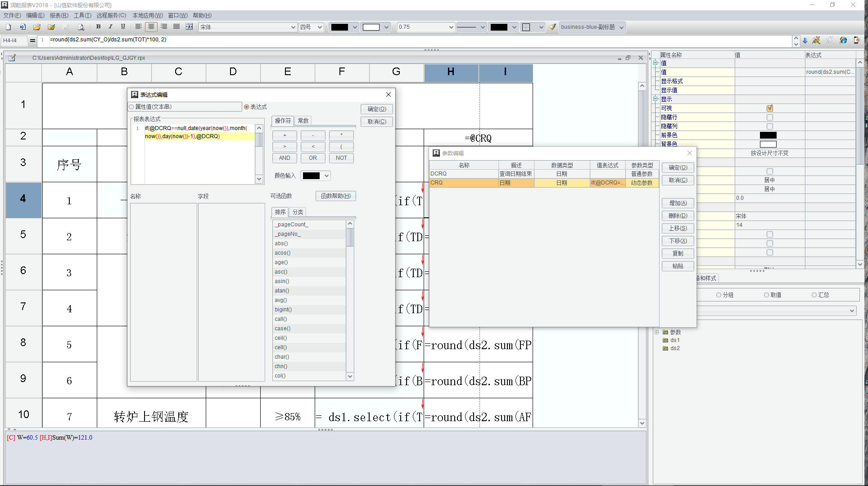The height and width of the screenshot is (486, 868).
Task: Click the merge cells toolbar icon
Action: point(189,27)
